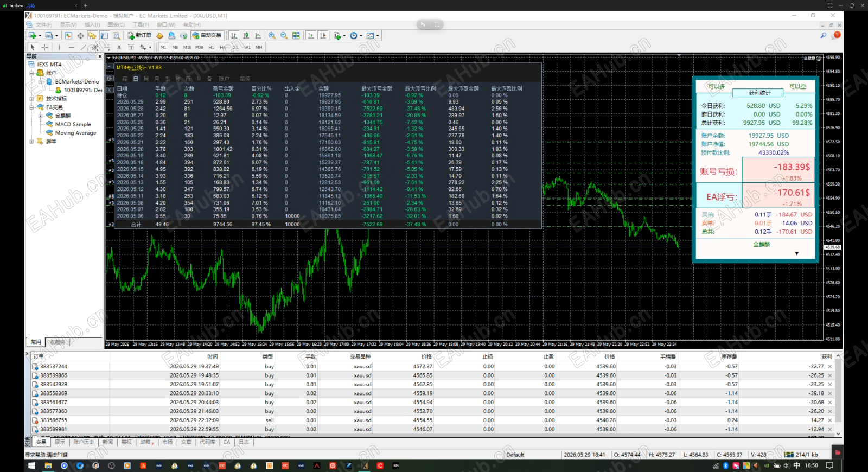Select the horizontal line drawing tool
Image resolution: width=868 pixels, height=472 pixels.
[71, 47]
